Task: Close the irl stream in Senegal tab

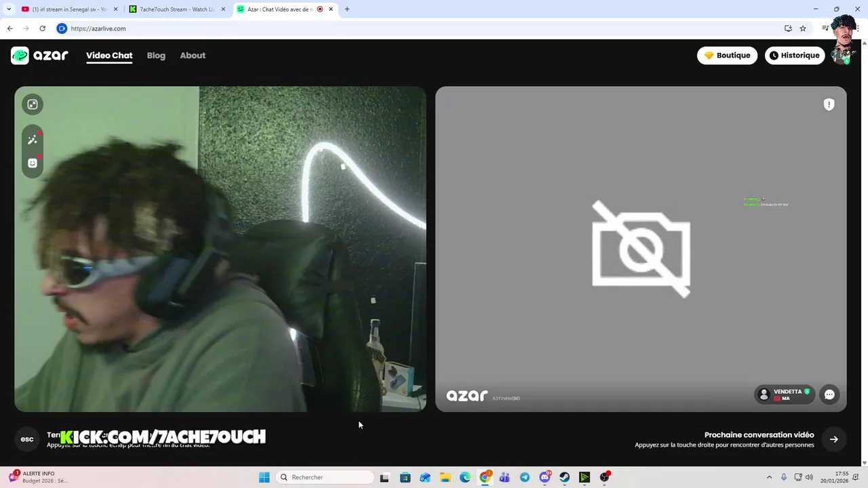Action: (x=115, y=9)
